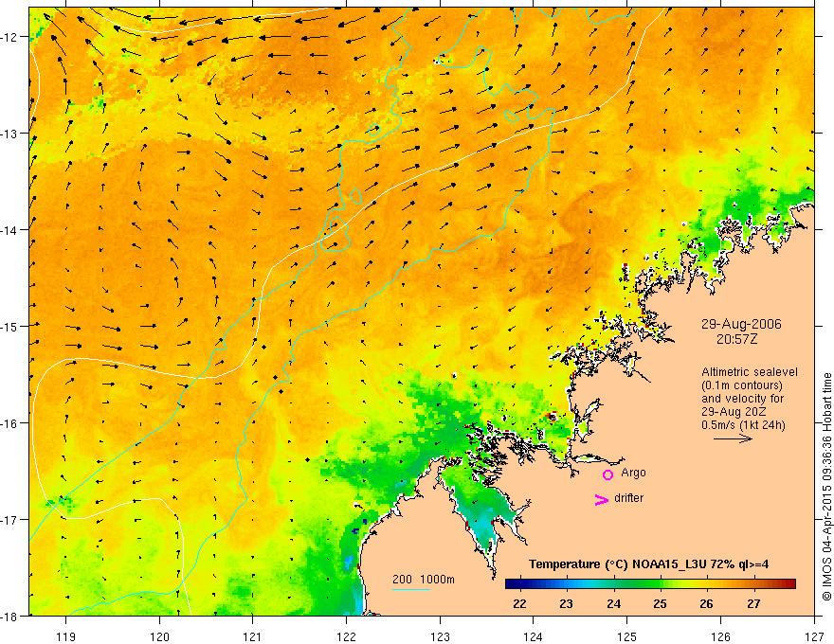Click the latitude axis label -18
The width and height of the screenshot is (834, 644).
(9, 616)
